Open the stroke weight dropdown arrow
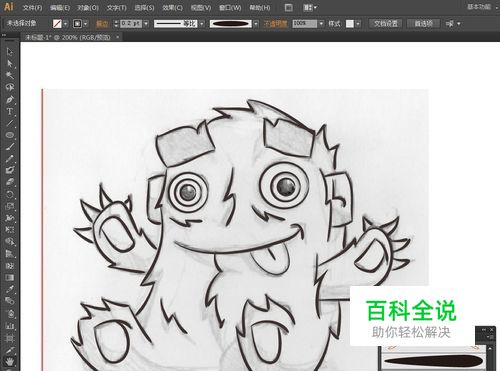This screenshot has width=500, height=371. coord(146,24)
